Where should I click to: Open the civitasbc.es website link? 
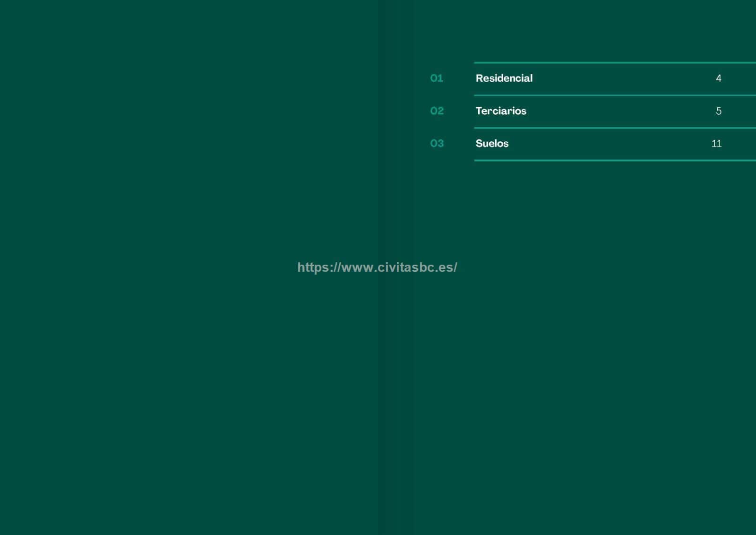377,267
